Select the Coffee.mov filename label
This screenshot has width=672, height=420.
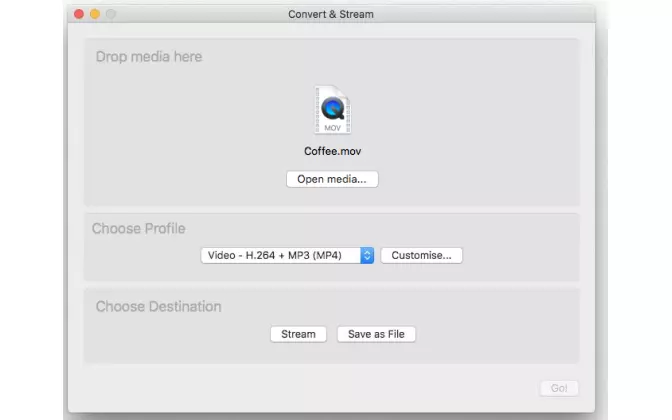pos(332,151)
